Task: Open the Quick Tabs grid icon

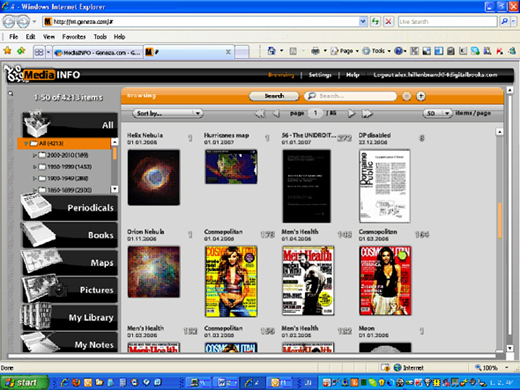Action: [x=39, y=52]
